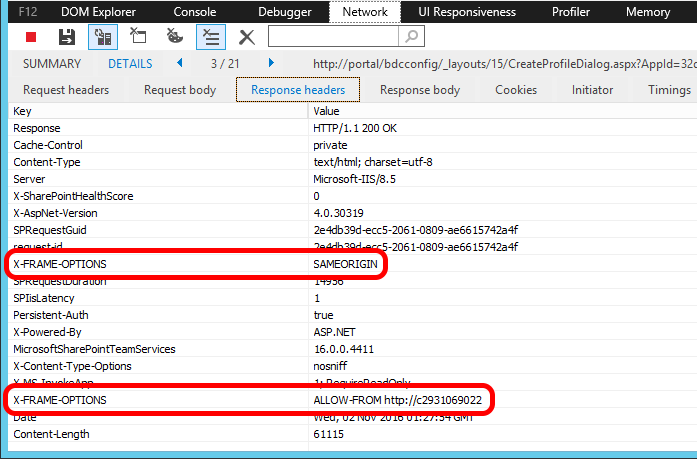
Task: Open the DOM Explorer tab
Action: [x=100, y=12]
